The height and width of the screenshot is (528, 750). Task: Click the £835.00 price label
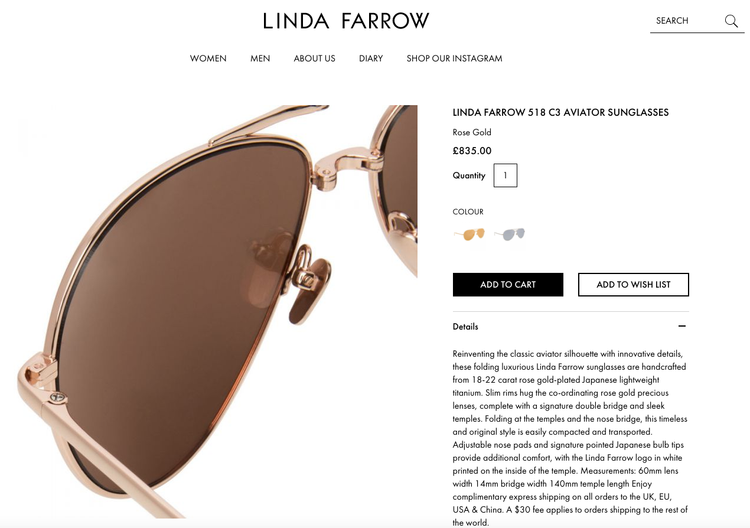pyautogui.click(x=472, y=151)
